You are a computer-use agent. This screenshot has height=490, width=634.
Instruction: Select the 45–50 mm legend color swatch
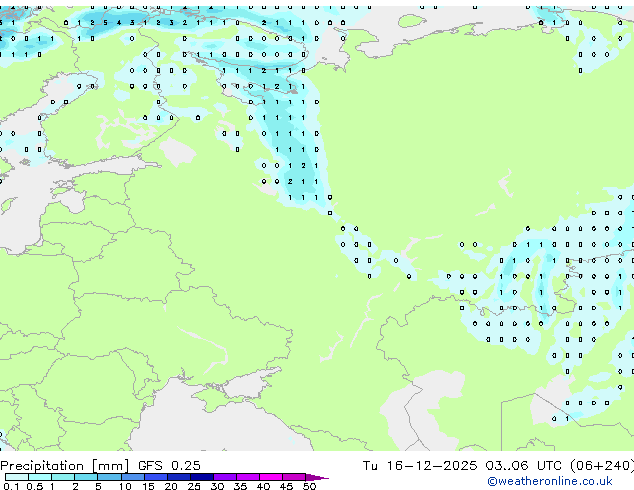[x=294, y=477]
